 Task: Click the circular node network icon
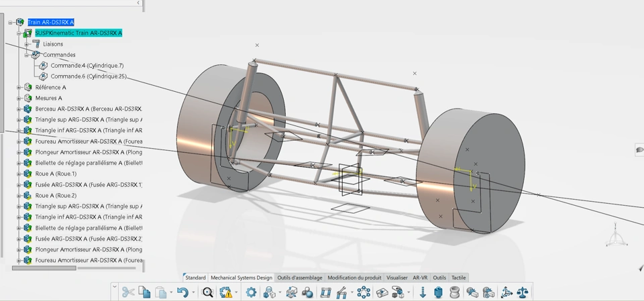point(364,292)
